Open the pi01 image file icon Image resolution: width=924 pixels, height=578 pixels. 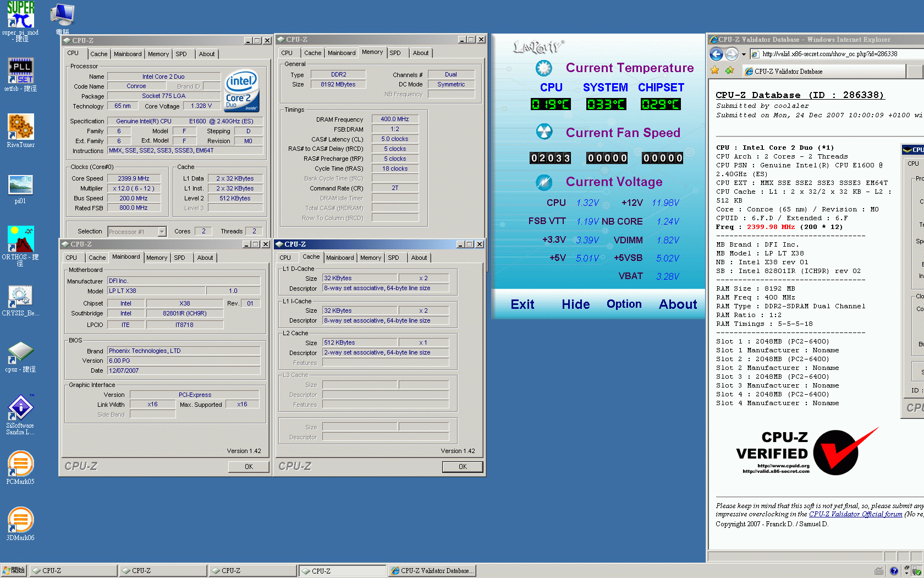pyautogui.click(x=20, y=189)
